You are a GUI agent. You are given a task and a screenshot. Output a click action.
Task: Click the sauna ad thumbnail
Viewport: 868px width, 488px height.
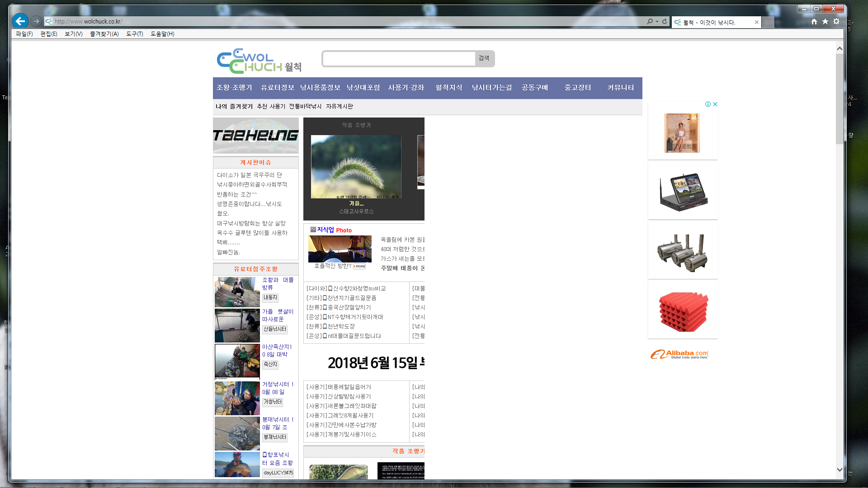682,133
